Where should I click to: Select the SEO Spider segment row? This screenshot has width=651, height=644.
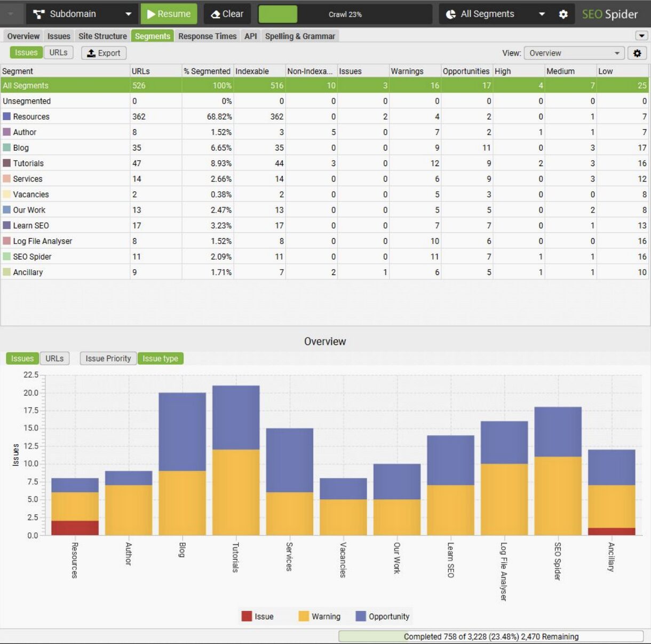pos(324,256)
